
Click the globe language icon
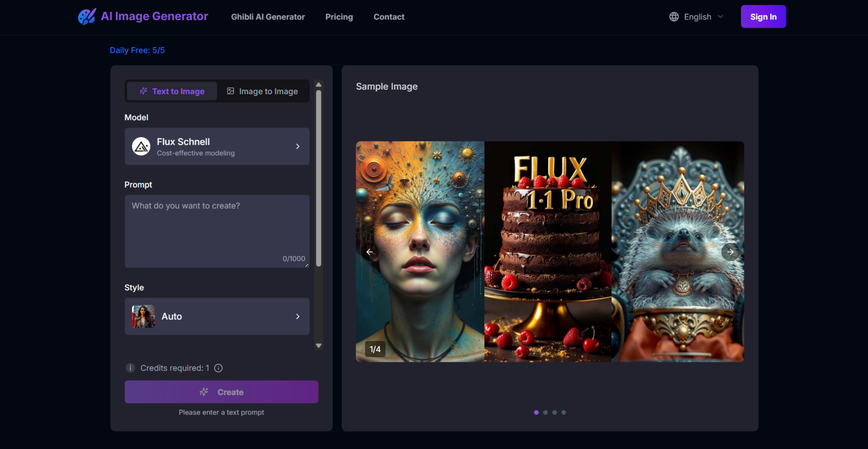(674, 17)
